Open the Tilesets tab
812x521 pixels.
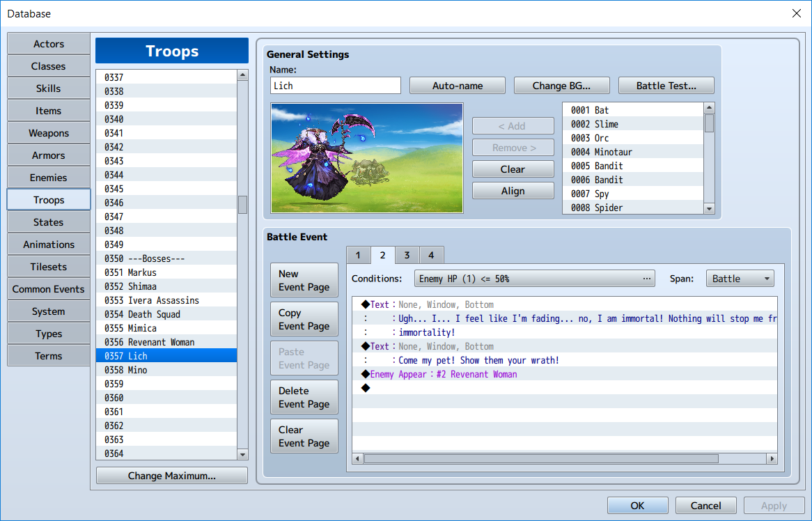tap(49, 267)
